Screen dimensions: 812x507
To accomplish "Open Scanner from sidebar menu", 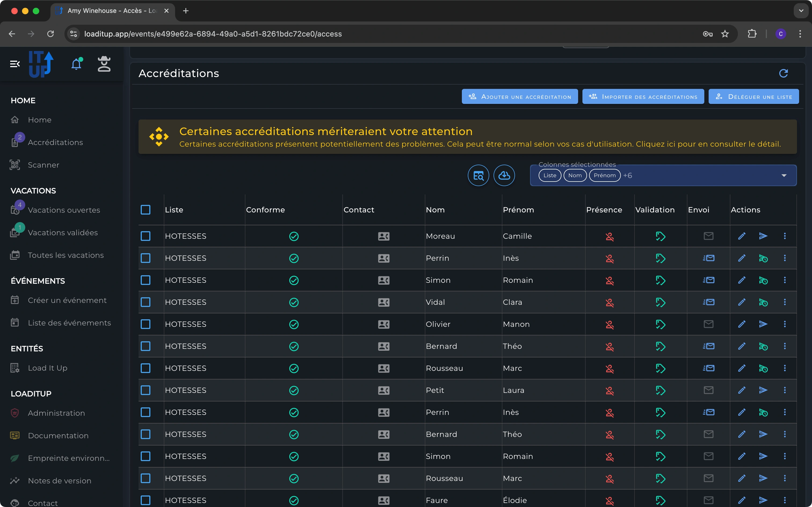I will [x=44, y=165].
